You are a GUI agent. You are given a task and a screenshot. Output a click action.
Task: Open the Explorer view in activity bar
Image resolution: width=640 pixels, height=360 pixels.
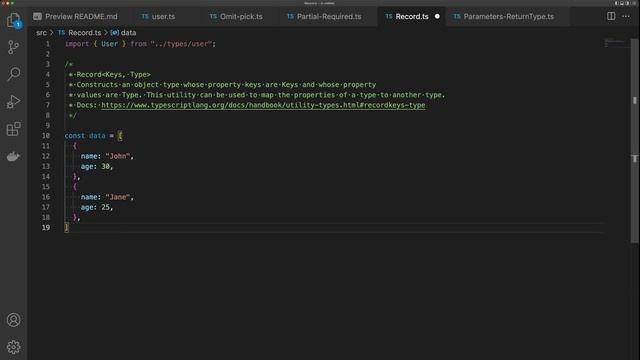pos(13,20)
